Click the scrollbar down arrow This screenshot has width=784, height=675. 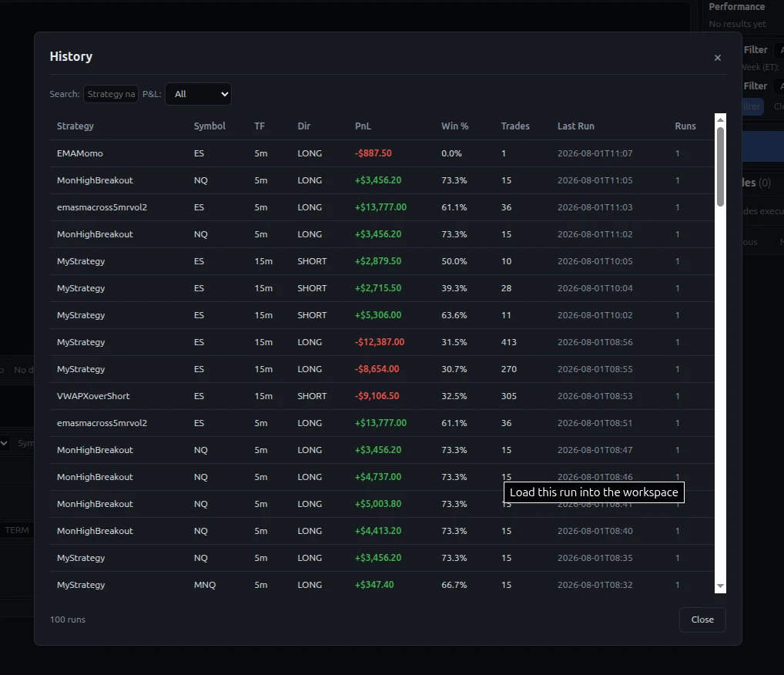pyautogui.click(x=720, y=586)
